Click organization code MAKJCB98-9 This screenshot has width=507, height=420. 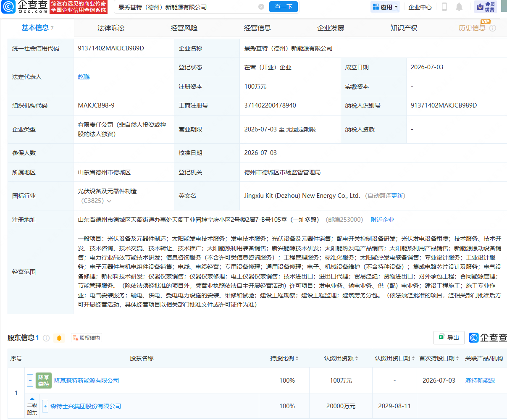point(96,105)
